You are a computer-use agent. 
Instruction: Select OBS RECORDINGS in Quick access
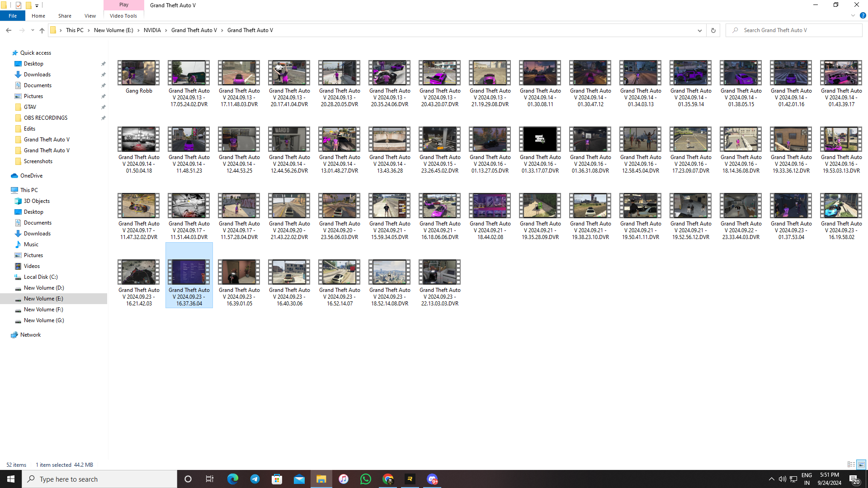coord(45,118)
